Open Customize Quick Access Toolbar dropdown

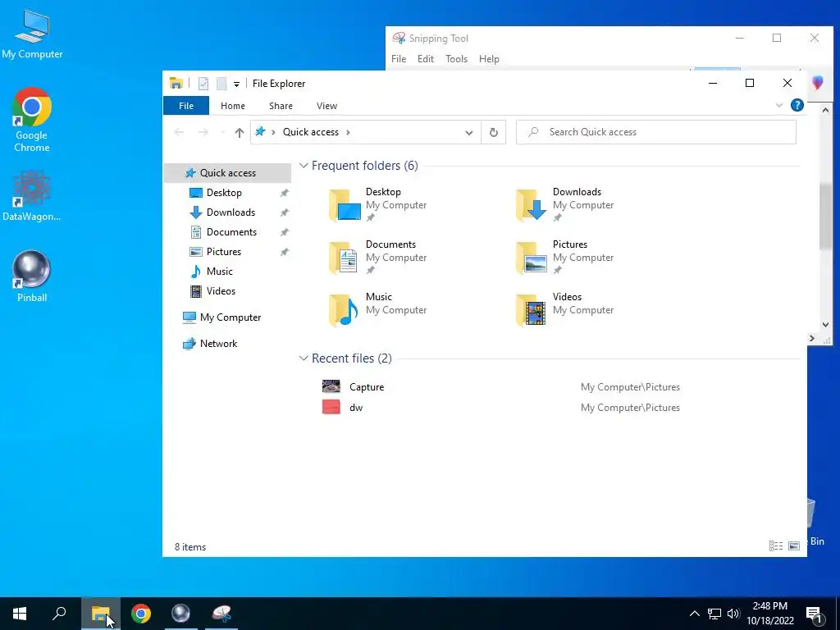(236, 84)
